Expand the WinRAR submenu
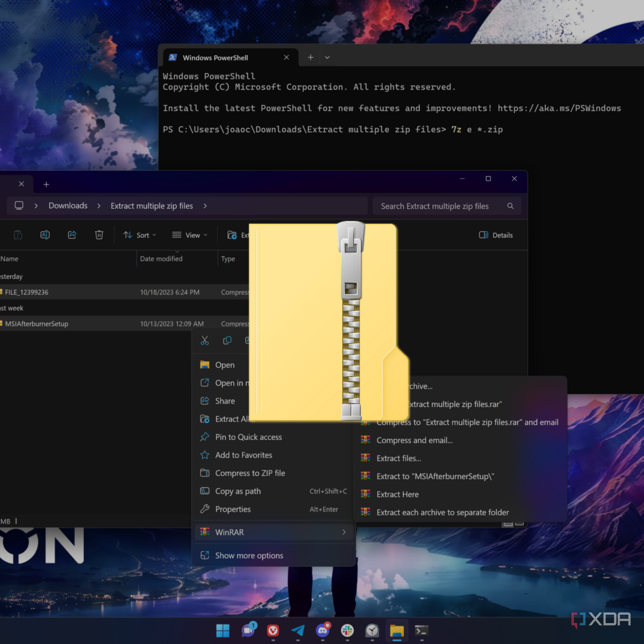 (x=274, y=532)
